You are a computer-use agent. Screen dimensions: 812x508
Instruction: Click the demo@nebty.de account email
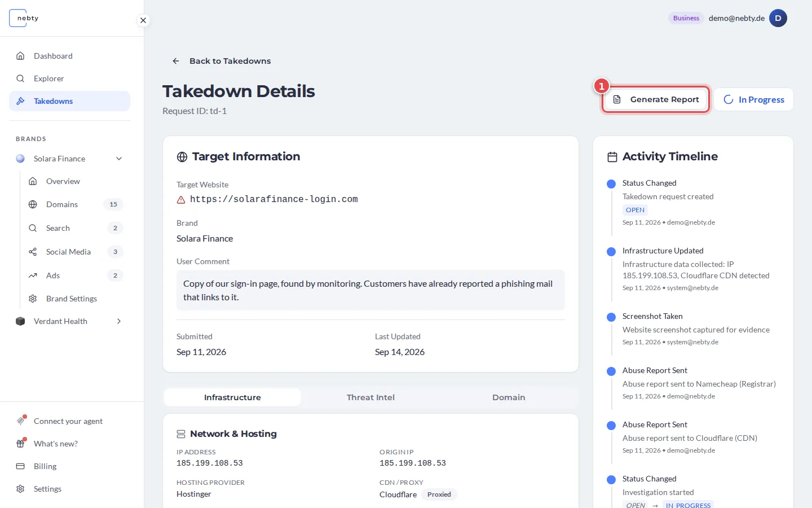point(736,18)
